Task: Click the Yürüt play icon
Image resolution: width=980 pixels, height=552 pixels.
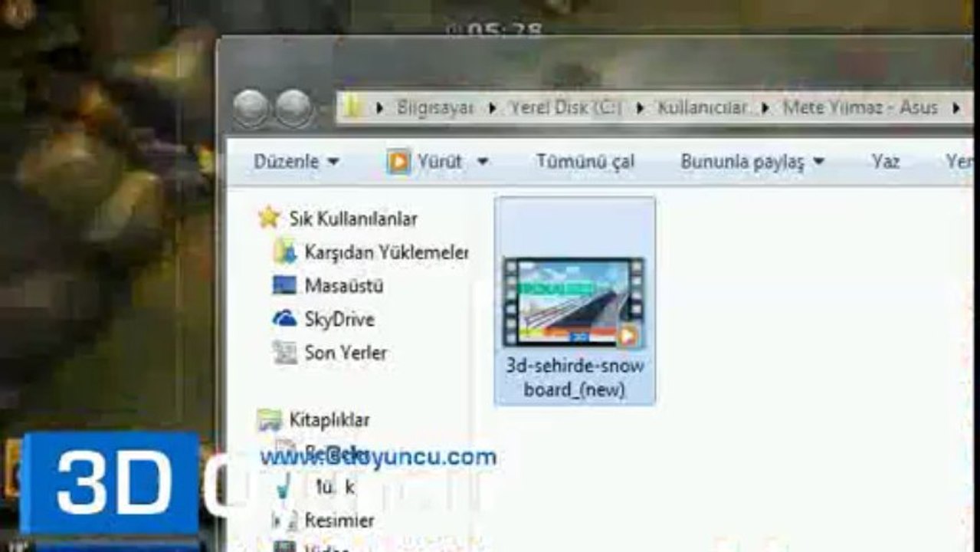Action: (398, 162)
